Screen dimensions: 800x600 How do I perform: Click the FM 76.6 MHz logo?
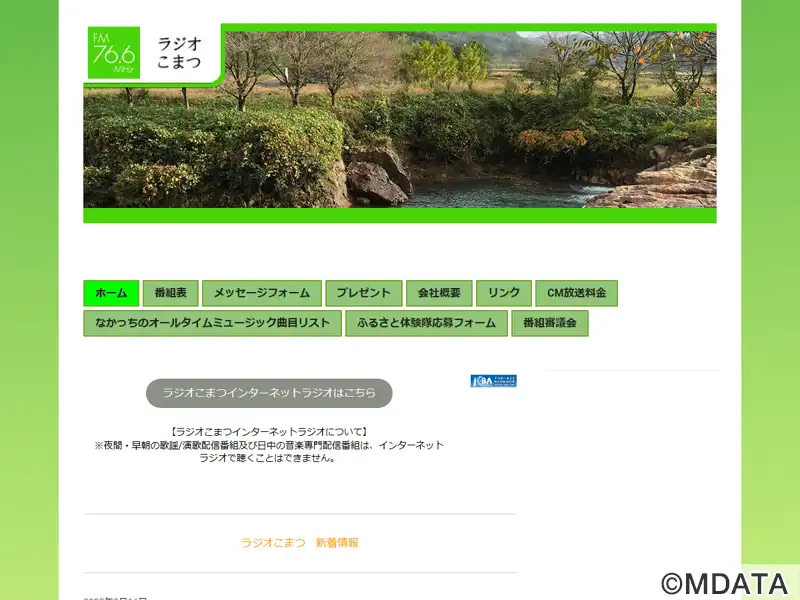[113, 53]
